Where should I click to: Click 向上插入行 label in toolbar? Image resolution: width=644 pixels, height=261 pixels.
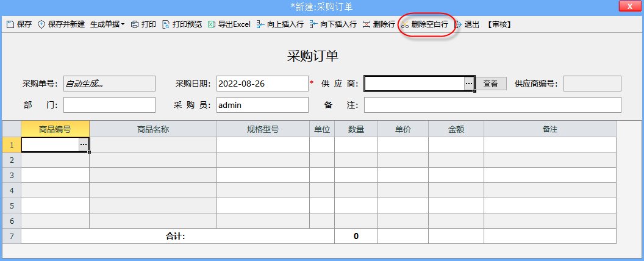click(285, 24)
